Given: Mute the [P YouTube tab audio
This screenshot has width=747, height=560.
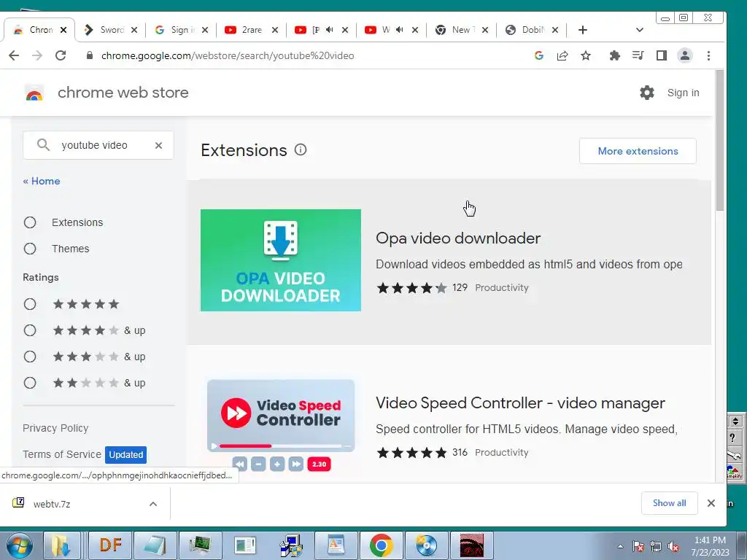Looking at the screenshot, I should 329,30.
